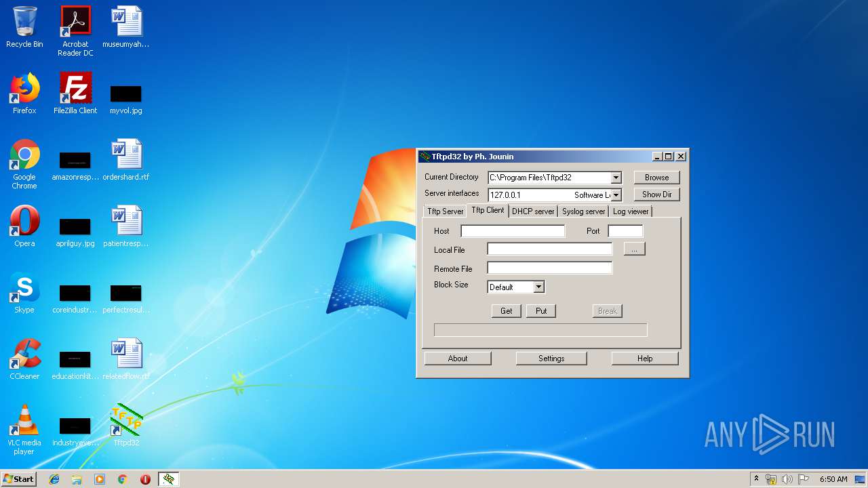Viewport: 868px width, 488px height.
Task: Select the ordershard.rtf document icon
Action: [x=126, y=161]
